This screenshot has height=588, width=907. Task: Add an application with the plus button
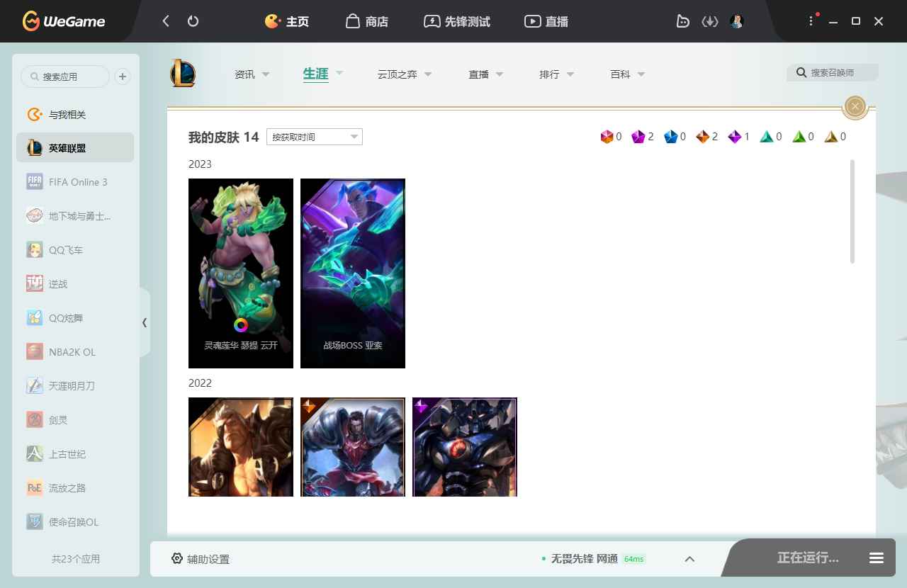(123, 77)
